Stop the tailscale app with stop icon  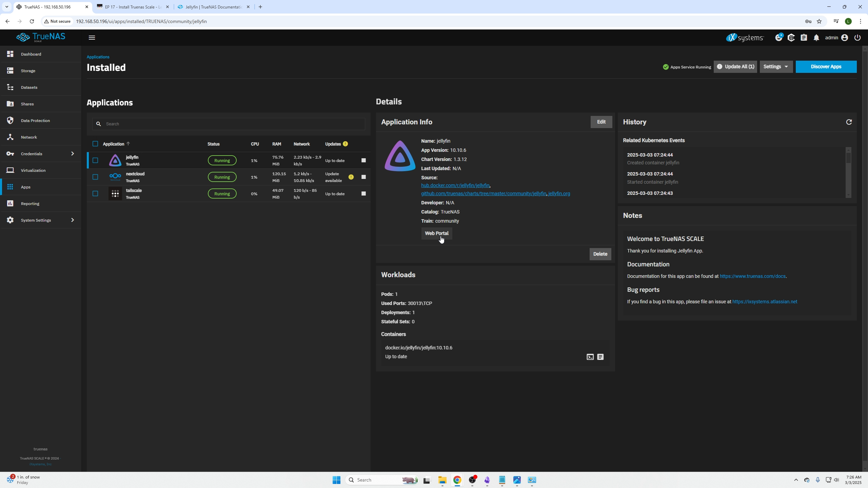[363, 194]
